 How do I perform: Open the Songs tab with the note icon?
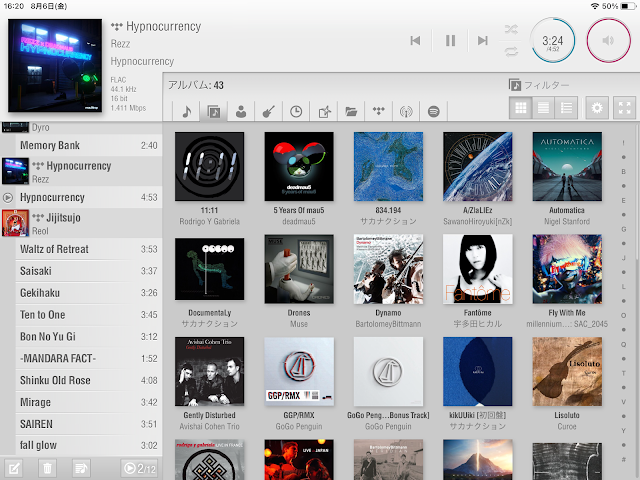click(x=187, y=111)
